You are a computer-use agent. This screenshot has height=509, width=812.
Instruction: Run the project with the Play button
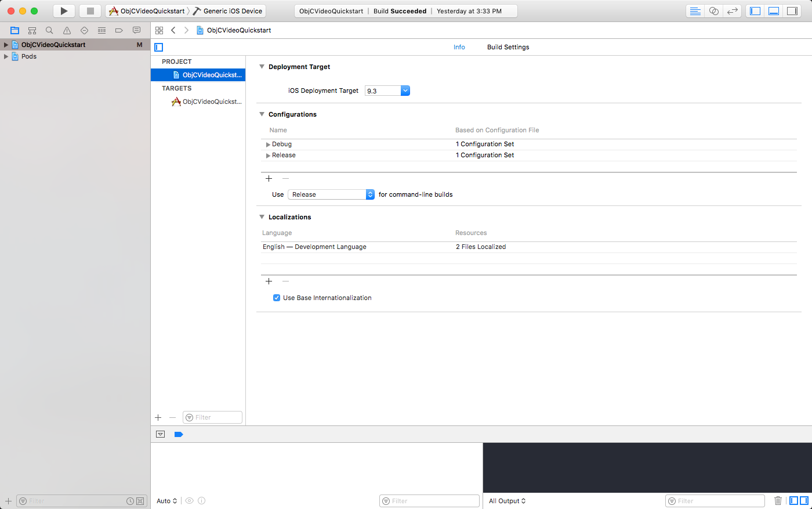[64, 11]
